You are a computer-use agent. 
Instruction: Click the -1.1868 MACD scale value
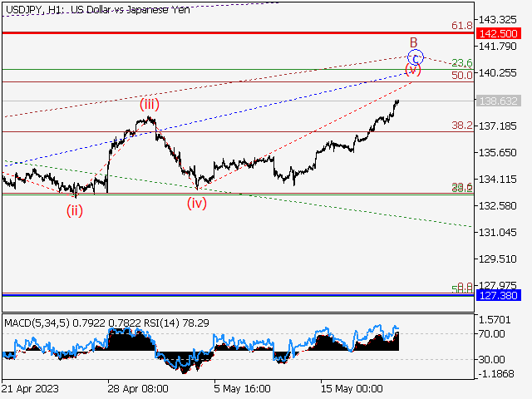tap(496, 373)
